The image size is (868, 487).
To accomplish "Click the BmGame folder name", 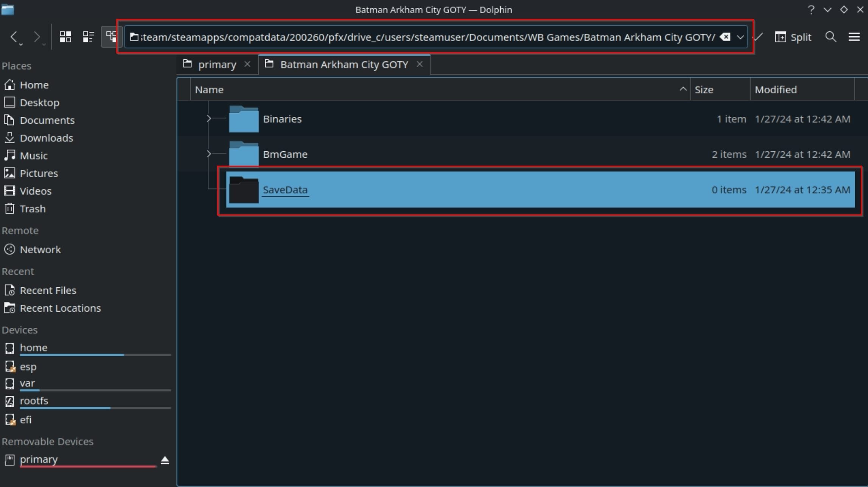I will [x=285, y=154].
